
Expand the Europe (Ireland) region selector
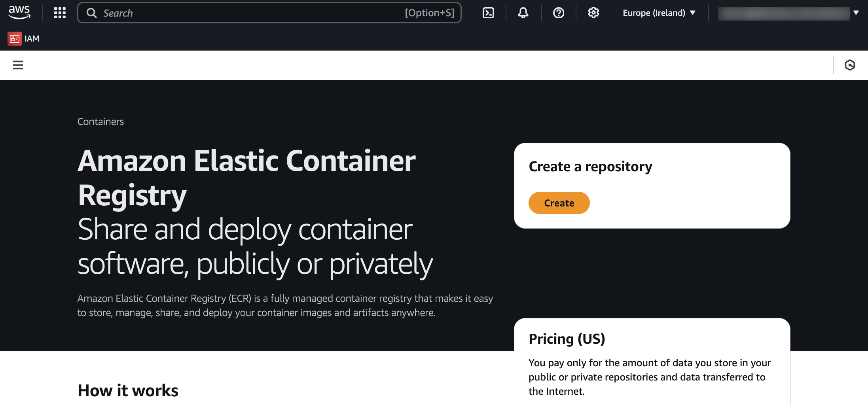pos(659,13)
